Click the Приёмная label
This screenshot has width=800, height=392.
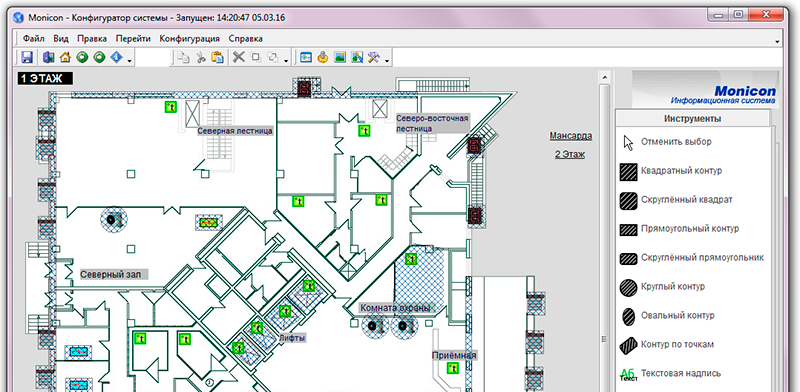coord(454,355)
